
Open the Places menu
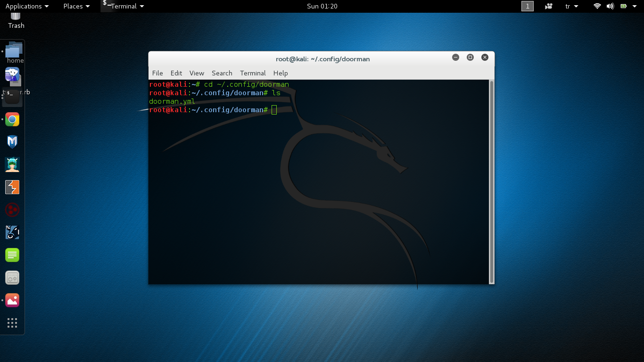point(76,6)
